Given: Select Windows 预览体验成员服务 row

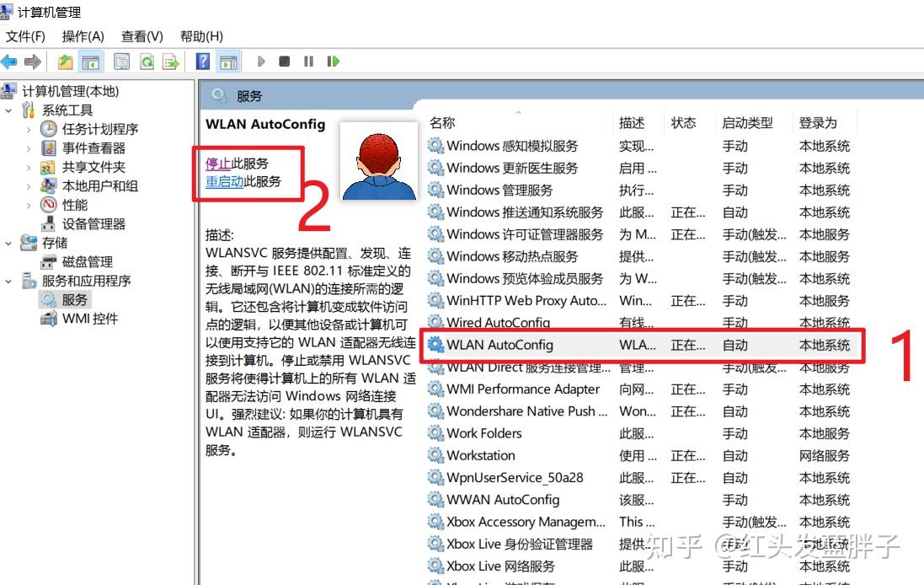Looking at the screenshot, I should pyautogui.click(x=643, y=278).
